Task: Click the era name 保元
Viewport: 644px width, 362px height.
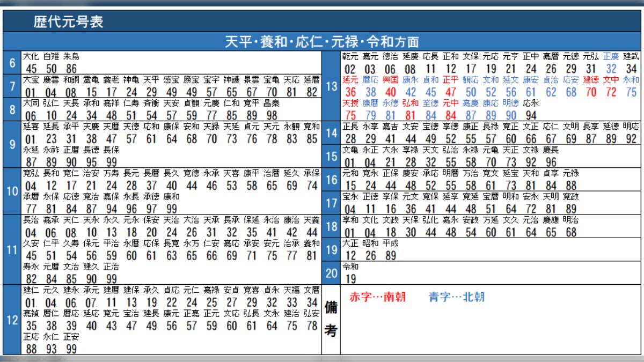Action: [91, 243]
